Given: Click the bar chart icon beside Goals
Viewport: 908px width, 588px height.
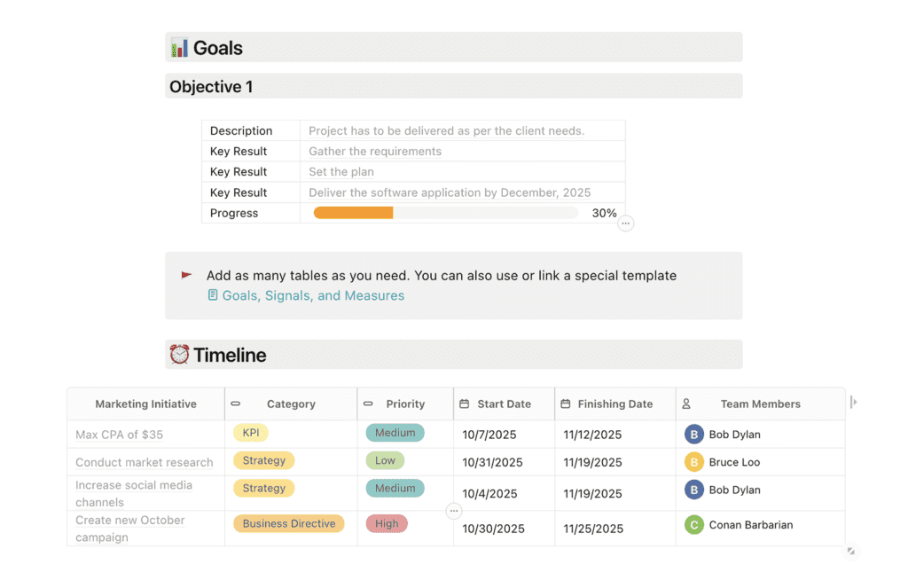Looking at the screenshot, I should point(179,48).
